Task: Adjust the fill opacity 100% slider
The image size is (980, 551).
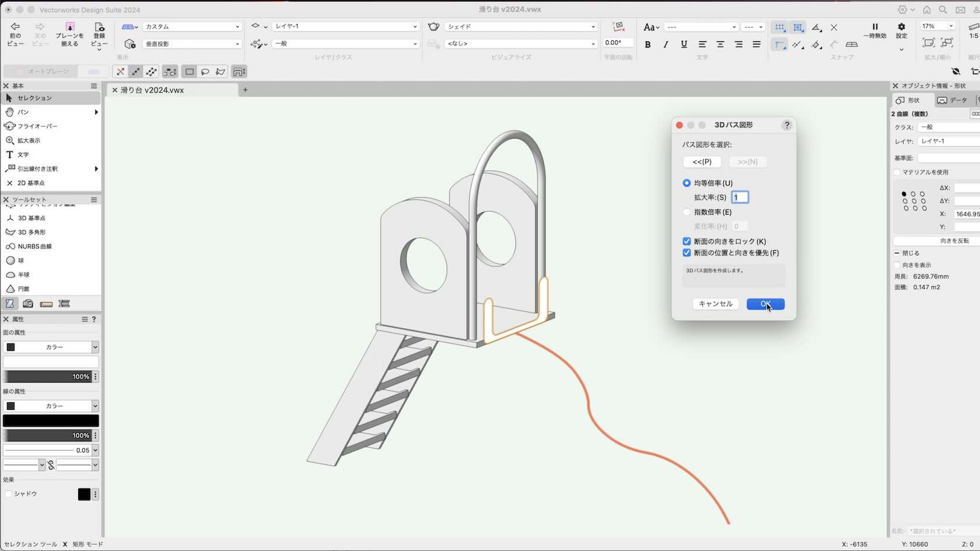Action: tap(47, 377)
